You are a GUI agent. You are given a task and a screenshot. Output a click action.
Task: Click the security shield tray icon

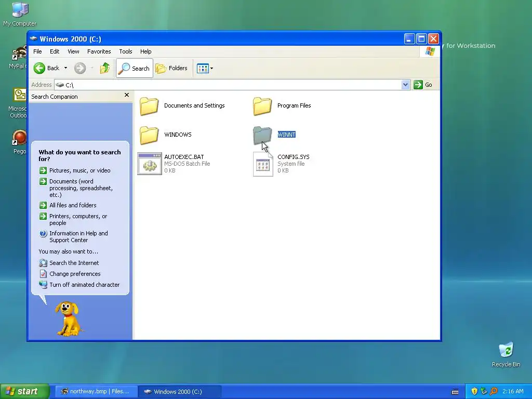(474, 391)
